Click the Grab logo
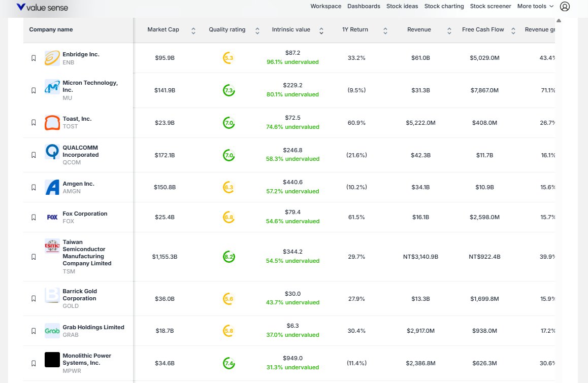 52,331
